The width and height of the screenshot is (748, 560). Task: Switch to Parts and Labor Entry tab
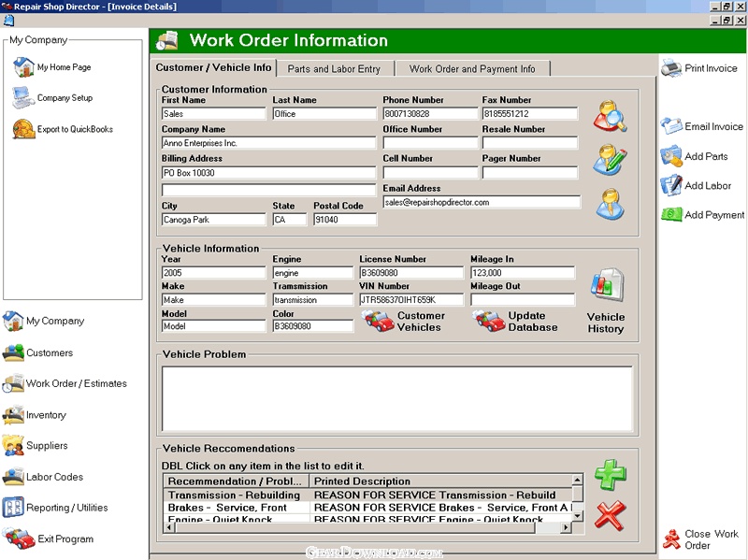[334, 69]
